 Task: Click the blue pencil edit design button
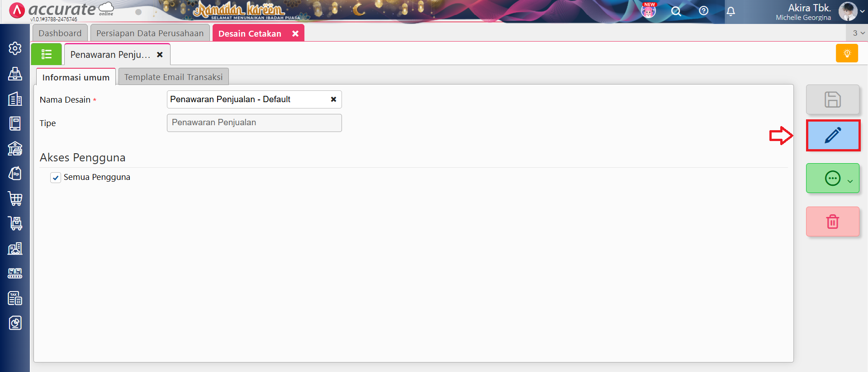(832, 136)
